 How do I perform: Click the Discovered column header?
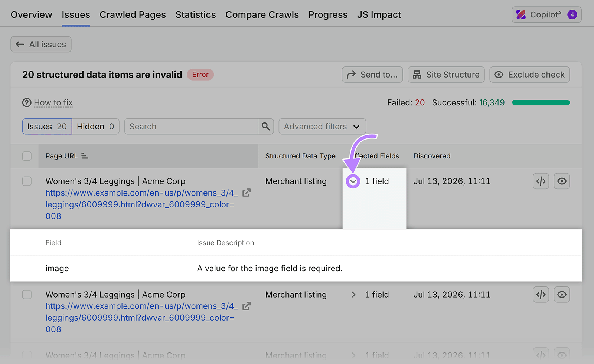click(432, 156)
